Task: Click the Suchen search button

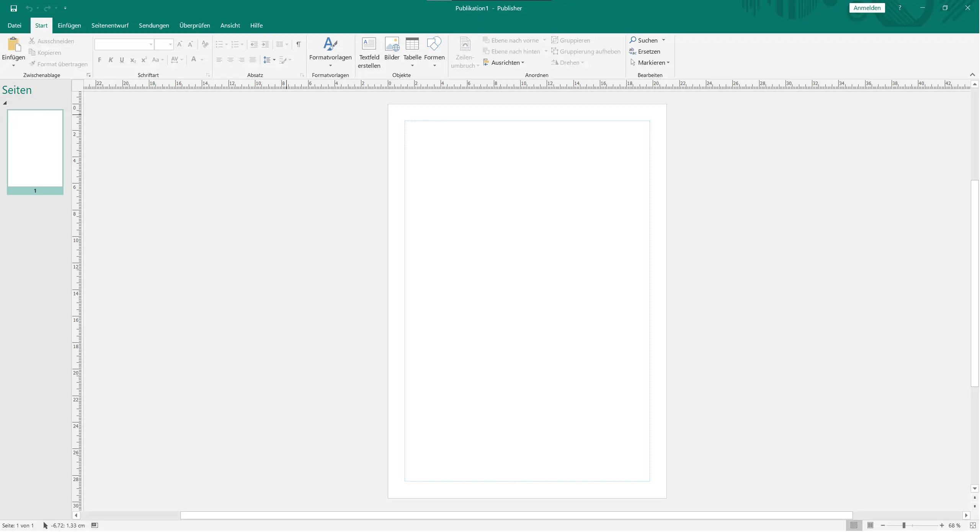Action: (x=644, y=40)
